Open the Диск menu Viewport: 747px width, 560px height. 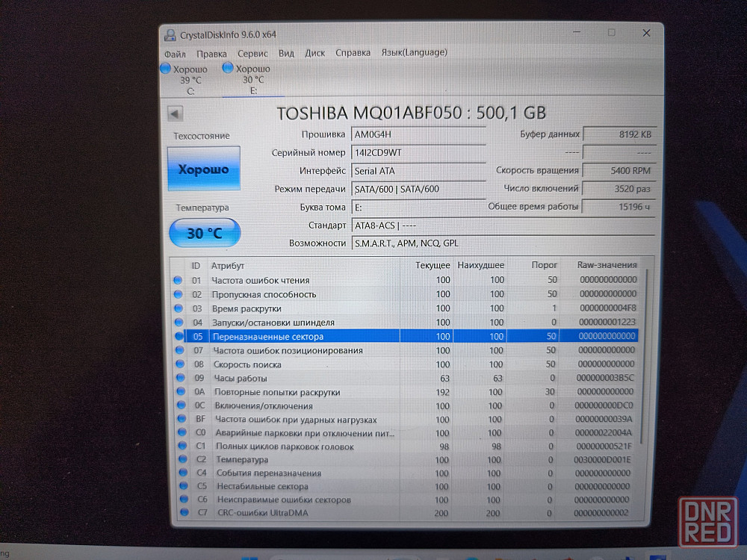314,53
